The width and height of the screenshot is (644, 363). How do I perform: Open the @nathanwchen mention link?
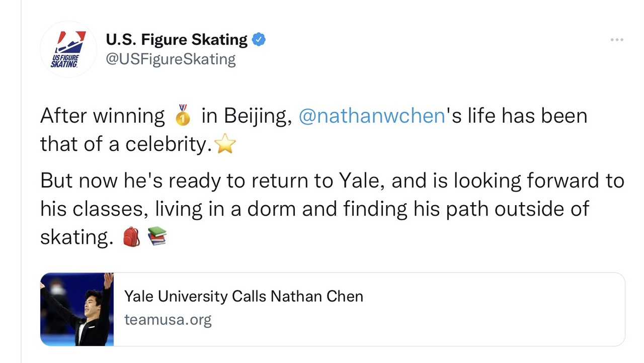(372, 116)
